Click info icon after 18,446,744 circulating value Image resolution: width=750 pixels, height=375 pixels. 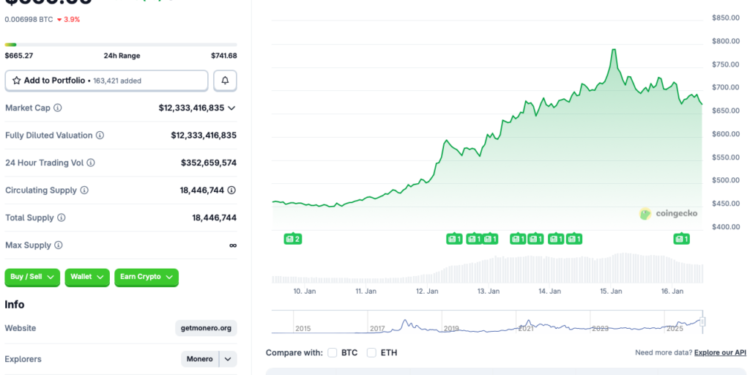click(232, 190)
